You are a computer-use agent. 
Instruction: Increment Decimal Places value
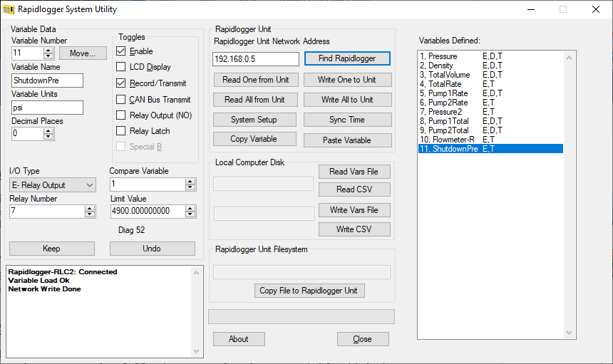tap(48, 131)
